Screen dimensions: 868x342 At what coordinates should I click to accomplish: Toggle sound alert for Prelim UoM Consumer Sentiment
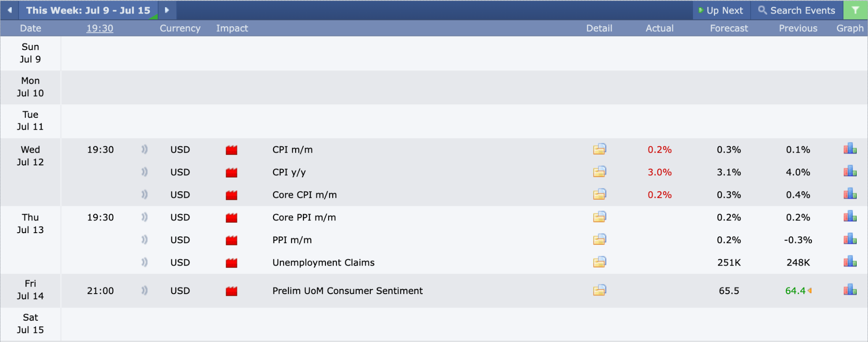(144, 290)
